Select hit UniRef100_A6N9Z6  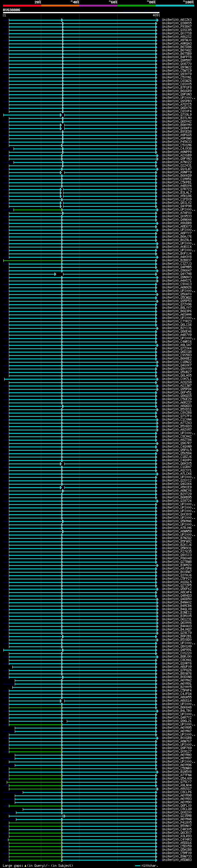click(177, 288)
